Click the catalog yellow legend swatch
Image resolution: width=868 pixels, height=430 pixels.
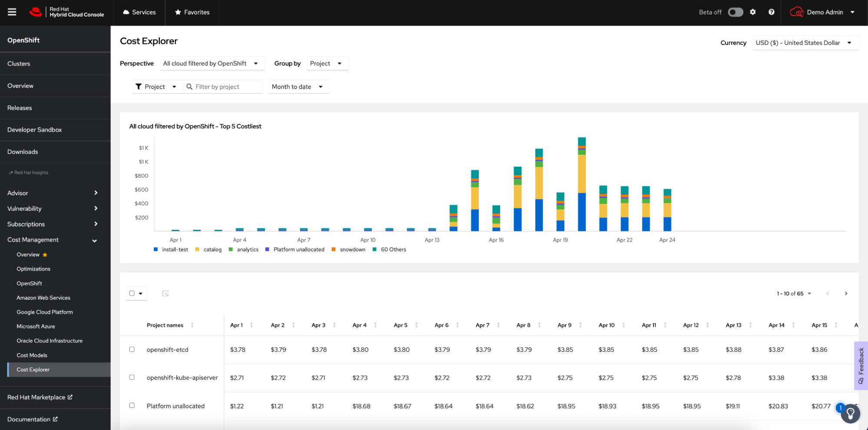tap(197, 249)
